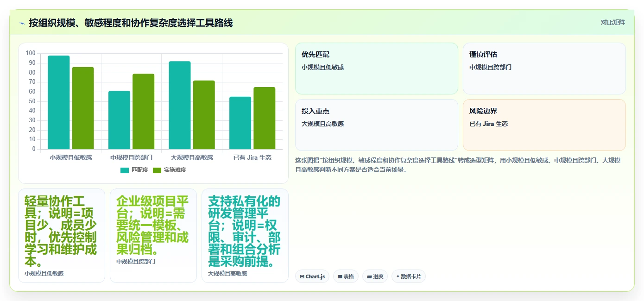
Task: Click 大规模且高敏感 text in 投入重点 card
Action: pos(322,124)
